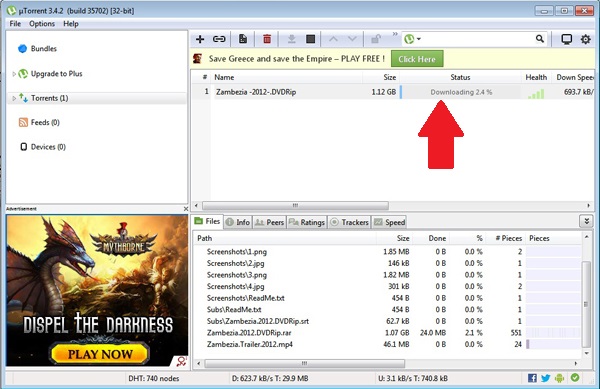Expand hidden toolbar items chevron
Image resolution: width=600 pixels, height=389 pixels.
pos(395,34)
